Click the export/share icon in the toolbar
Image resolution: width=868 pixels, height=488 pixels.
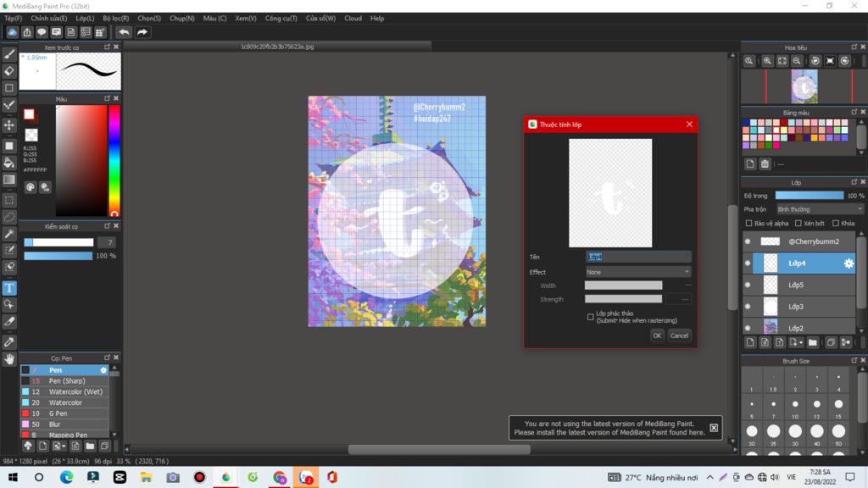coord(26,32)
